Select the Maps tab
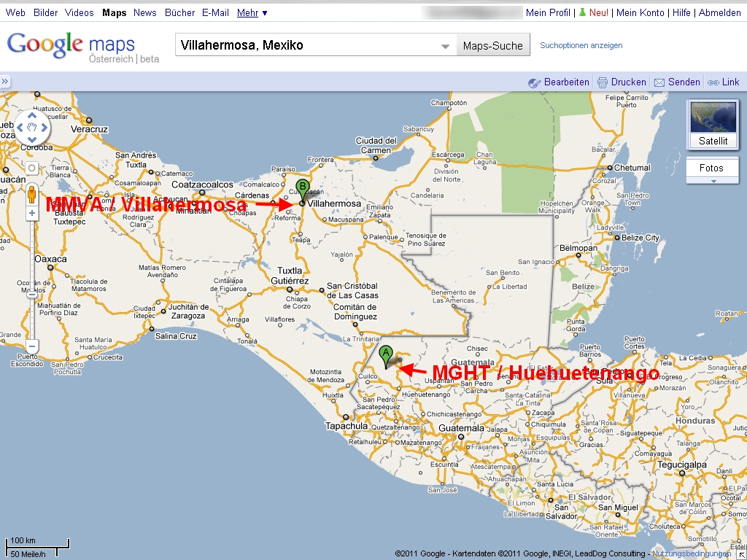Image resolution: width=747 pixels, height=560 pixels. click(x=115, y=13)
